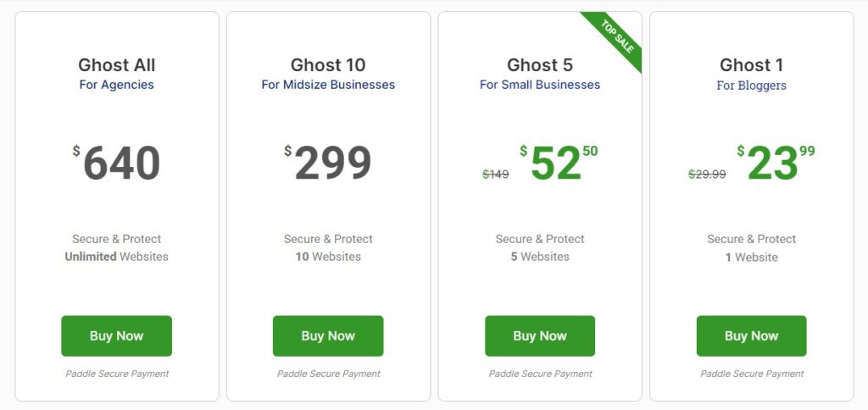Click the For Agencies subtitle
Image resolution: width=868 pixels, height=410 pixels.
(116, 85)
